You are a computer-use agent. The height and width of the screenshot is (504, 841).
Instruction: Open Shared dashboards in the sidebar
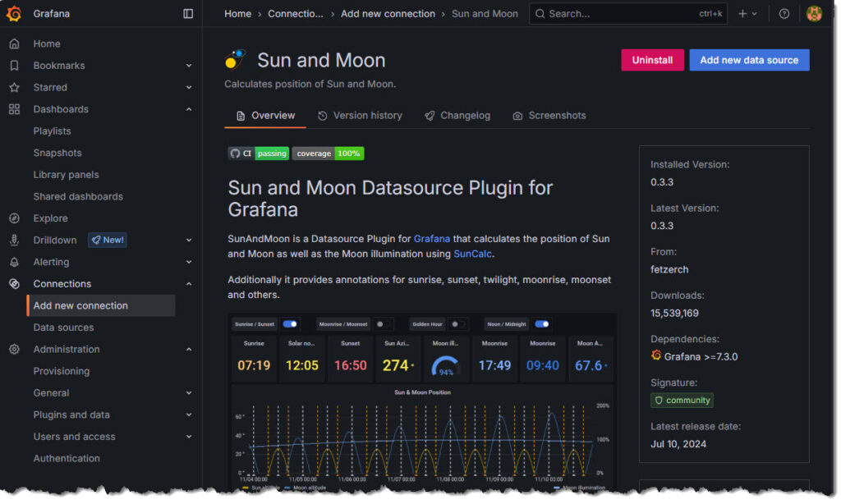pos(78,197)
